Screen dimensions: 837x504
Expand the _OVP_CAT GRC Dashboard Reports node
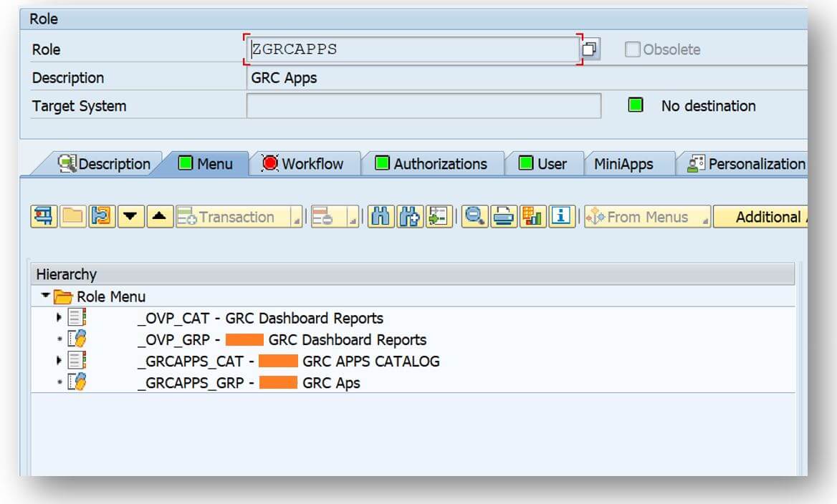(59, 318)
